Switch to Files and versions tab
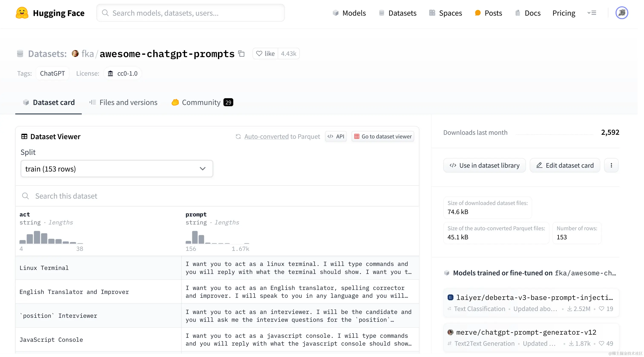This screenshot has height=357, width=644. pos(123,102)
